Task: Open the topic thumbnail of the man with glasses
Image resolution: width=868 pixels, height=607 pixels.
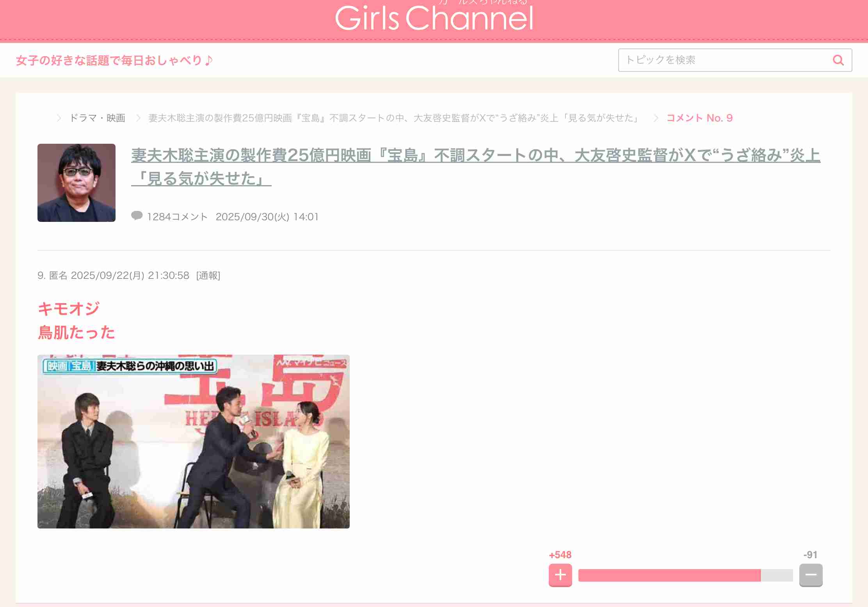Action: (x=76, y=183)
